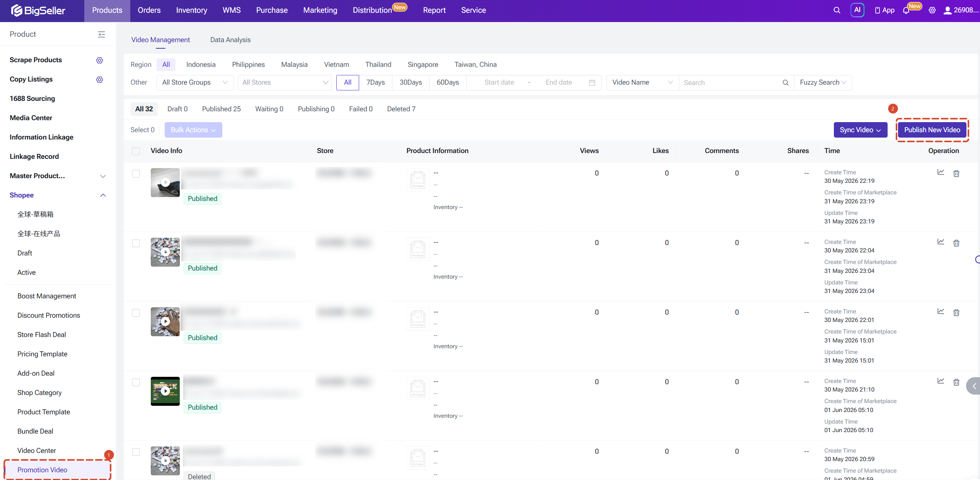
Task: Filter by the 30Days time range
Action: click(x=411, y=82)
